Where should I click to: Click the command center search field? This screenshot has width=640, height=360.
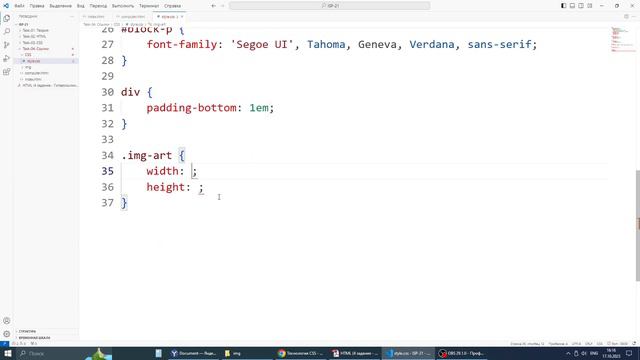[329, 6]
